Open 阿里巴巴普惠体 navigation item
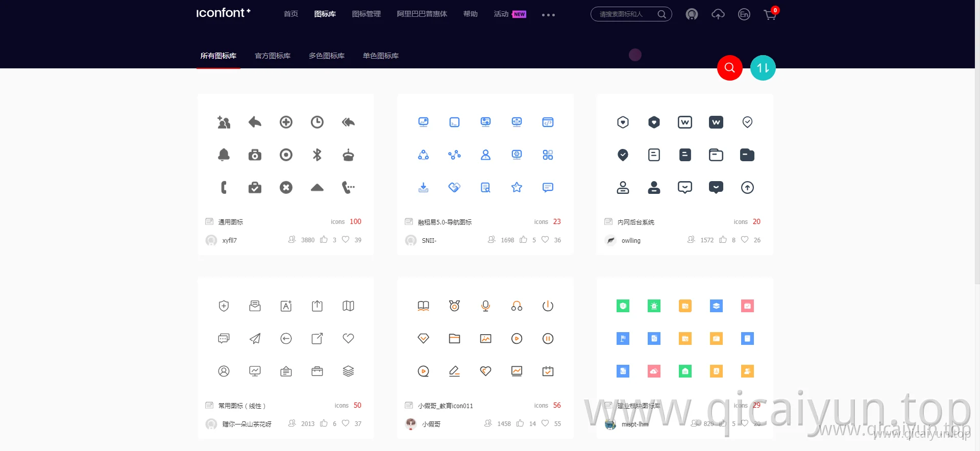The height and width of the screenshot is (451, 980). pos(422,14)
